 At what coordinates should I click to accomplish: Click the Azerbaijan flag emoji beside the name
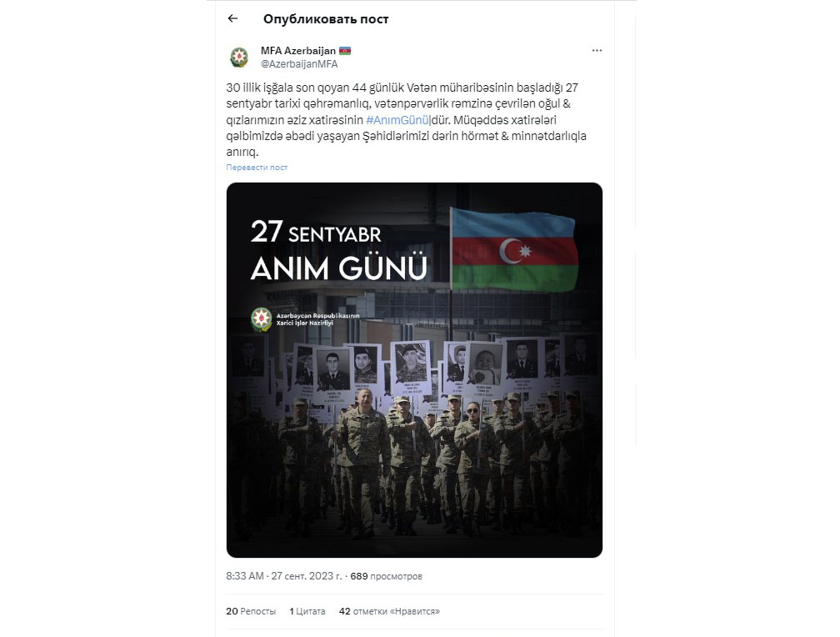point(344,51)
